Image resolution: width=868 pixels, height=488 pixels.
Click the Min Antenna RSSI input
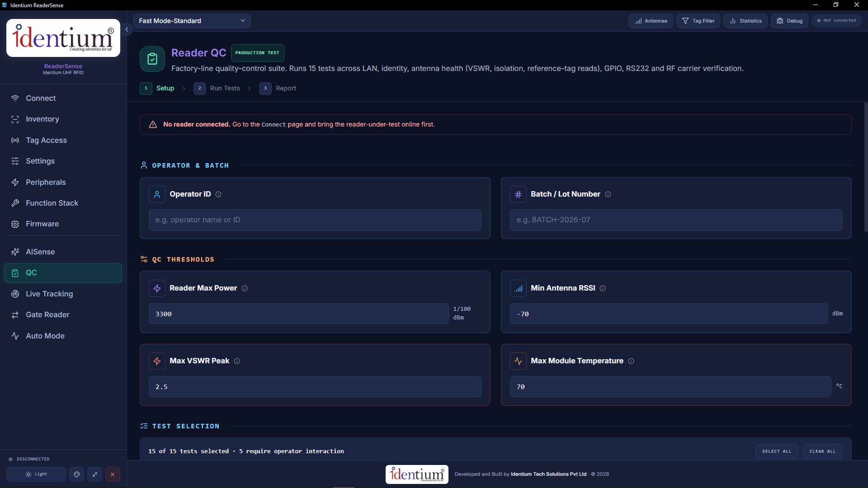click(669, 314)
